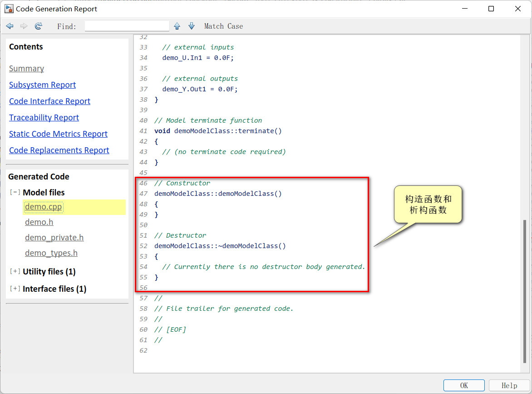532x394 pixels.
Task: Click into the Find text field
Action: coord(127,26)
